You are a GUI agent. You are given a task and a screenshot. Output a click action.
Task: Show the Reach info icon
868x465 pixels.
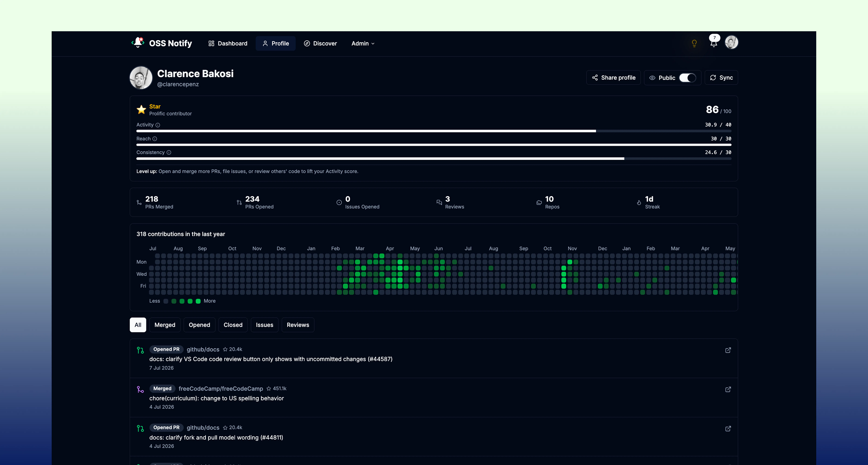155,139
